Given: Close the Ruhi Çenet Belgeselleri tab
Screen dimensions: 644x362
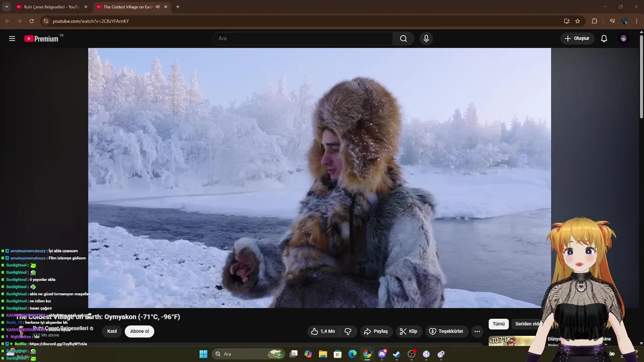Looking at the screenshot, I should coord(86,7).
